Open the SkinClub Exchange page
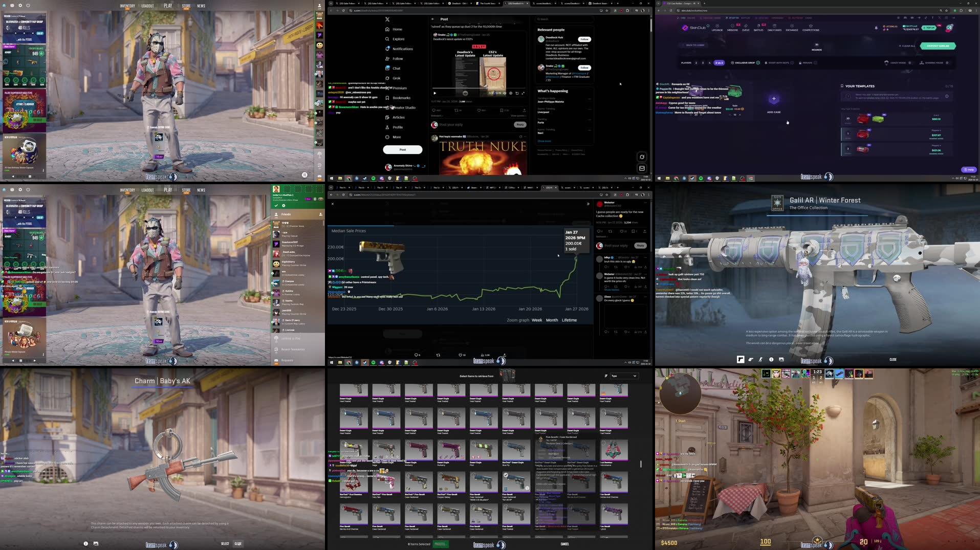 [x=792, y=29]
